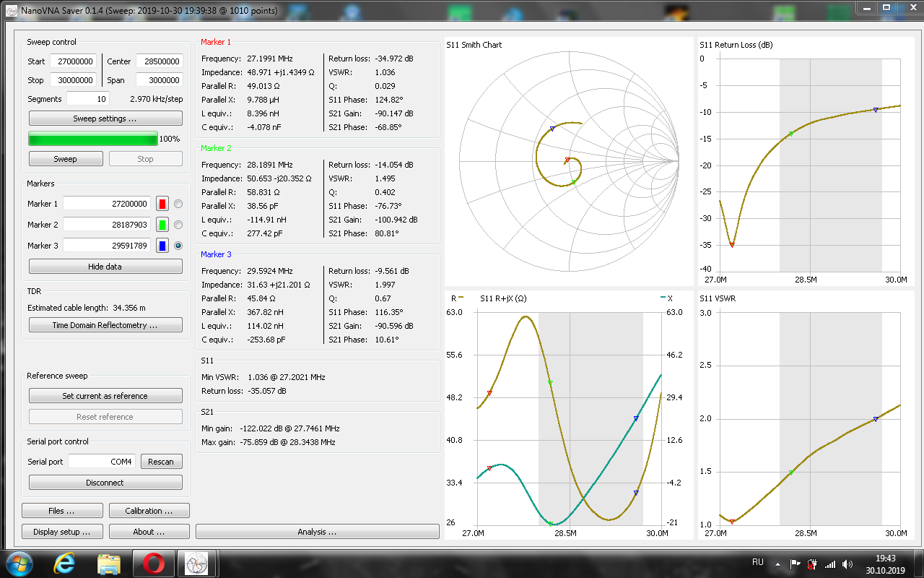Image resolution: width=924 pixels, height=578 pixels.
Task: Launch Opera browser from the taskbar
Action: [153, 563]
